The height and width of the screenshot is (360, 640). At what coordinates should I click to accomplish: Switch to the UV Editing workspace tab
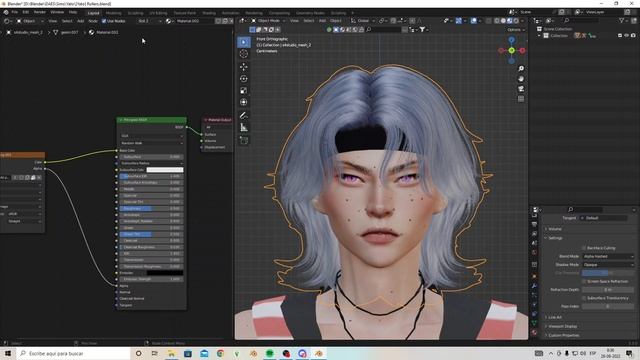click(x=158, y=13)
